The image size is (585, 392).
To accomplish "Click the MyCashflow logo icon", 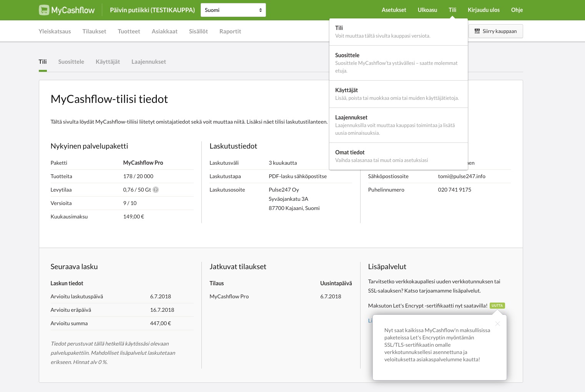I will point(44,10).
